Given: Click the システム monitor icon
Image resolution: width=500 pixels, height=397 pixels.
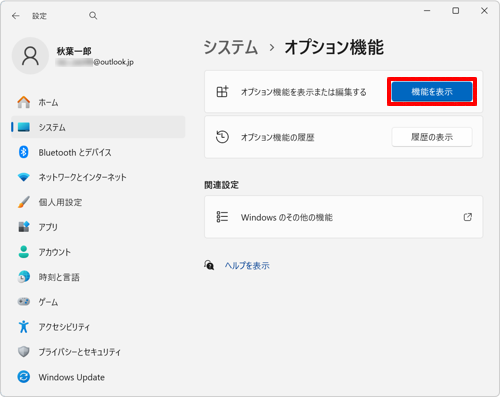Looking at the screenshot, I should (24, 127).
